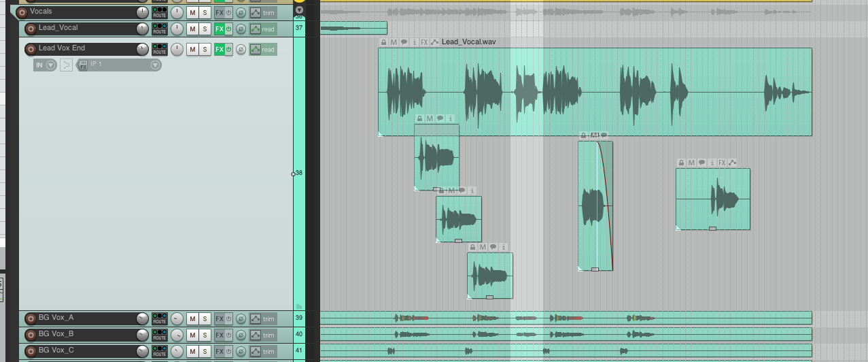Click the read automation mode on Lead_Vocal
This screenshot has width=868, height=362.
pos(263,29)
